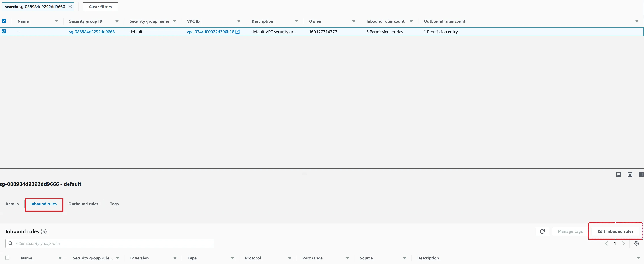Remove the sg-088984d9292dd9666 search filter chip
This screenshot has height=270, width=644.
coord(70,7)
